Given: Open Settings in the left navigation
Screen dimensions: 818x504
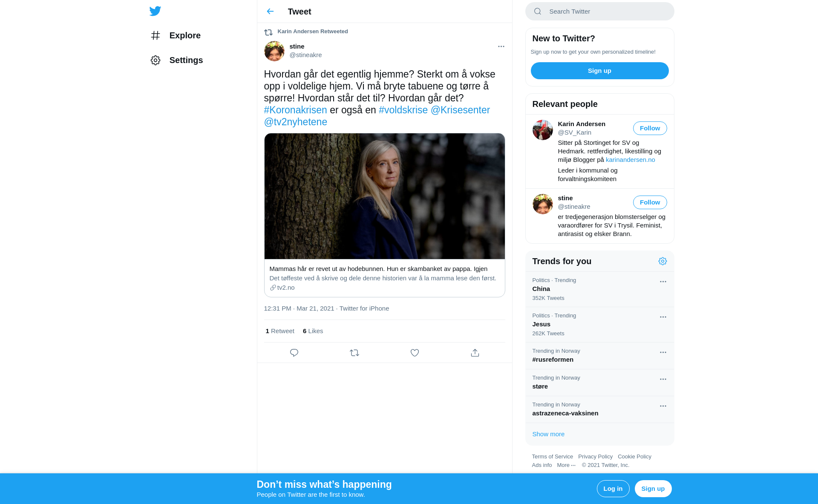Looking at the screenshot, I should click(186, 60).
